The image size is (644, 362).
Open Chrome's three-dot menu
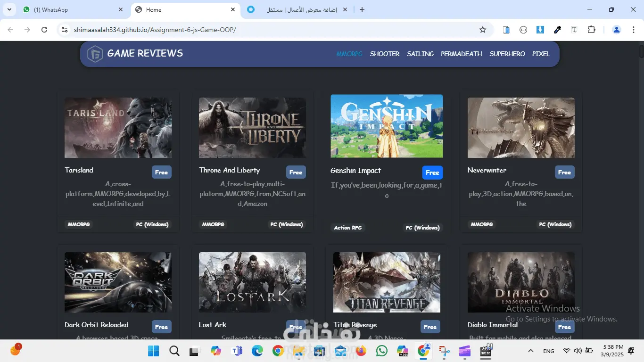tap(633, 30)
